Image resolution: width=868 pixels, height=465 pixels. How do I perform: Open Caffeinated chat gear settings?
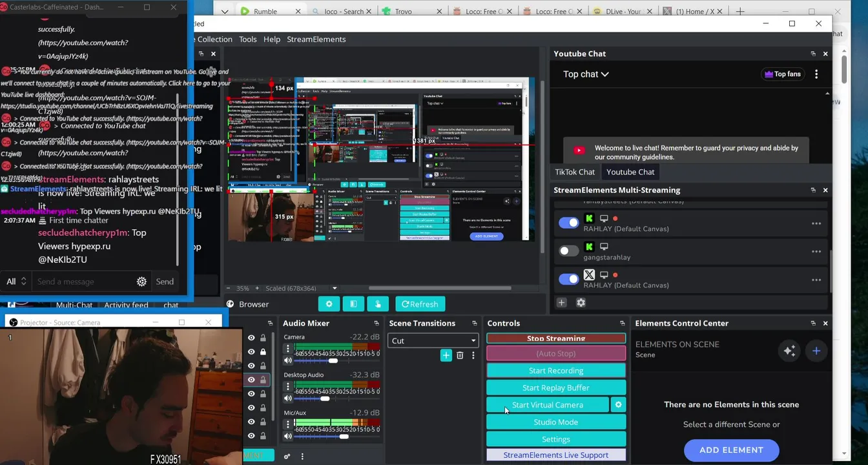point(141,282)
